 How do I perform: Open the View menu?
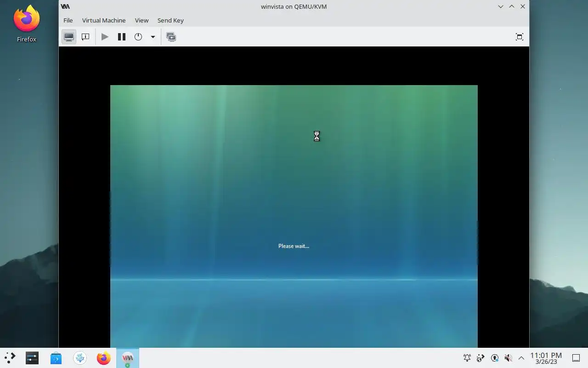[141, 20]
